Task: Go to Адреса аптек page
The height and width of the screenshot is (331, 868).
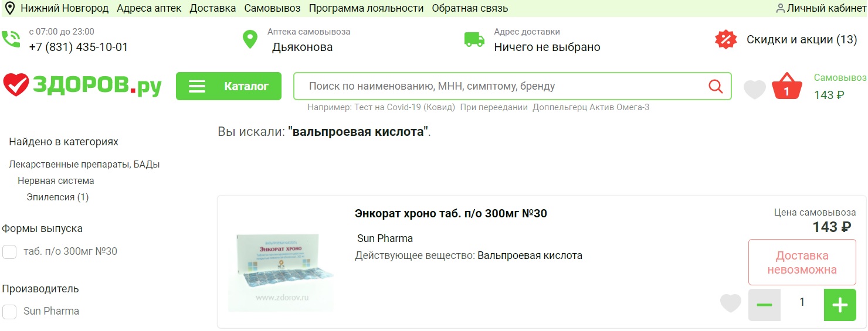Action: [x=149, y=8]
